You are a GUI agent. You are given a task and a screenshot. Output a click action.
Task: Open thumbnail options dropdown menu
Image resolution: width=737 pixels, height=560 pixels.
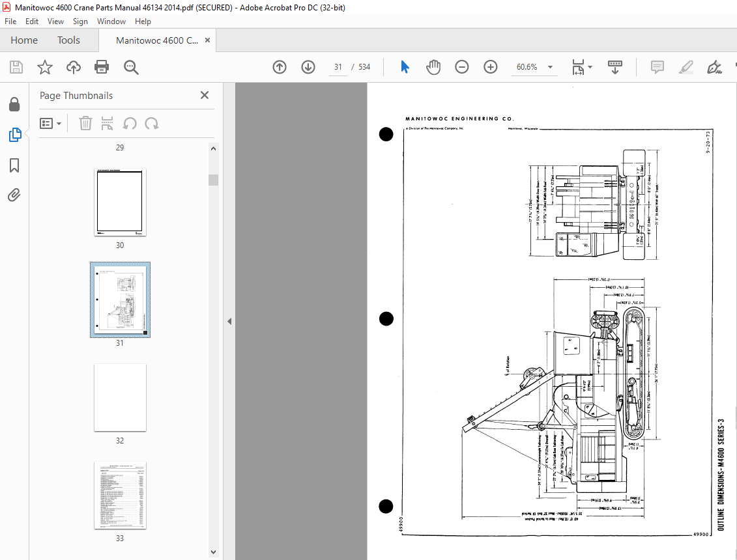tap(50, 124)
